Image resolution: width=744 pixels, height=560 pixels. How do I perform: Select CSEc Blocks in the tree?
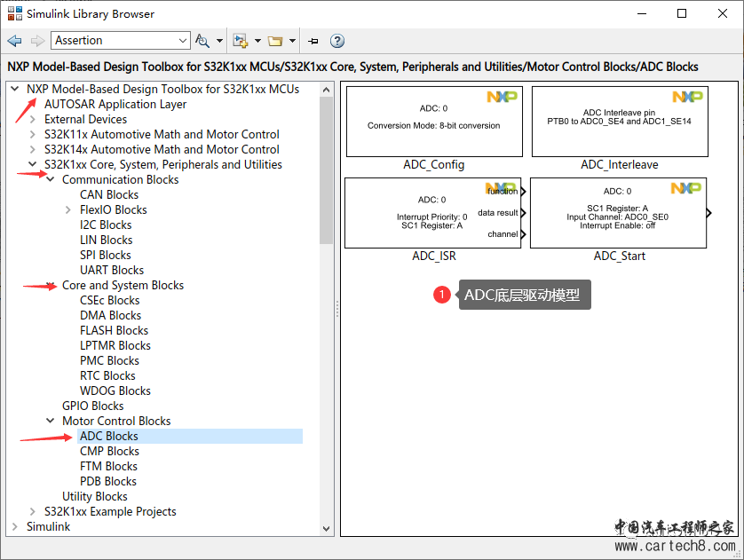(110, 300)
